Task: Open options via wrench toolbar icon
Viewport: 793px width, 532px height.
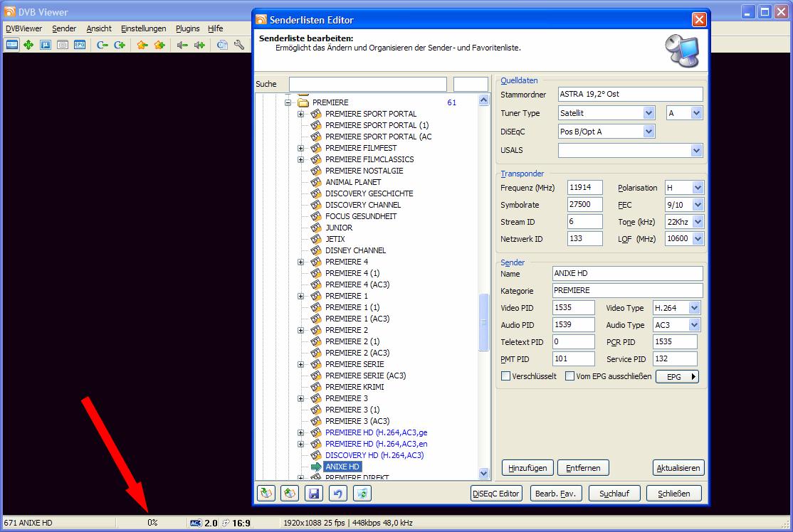Action: pos(239,45)
